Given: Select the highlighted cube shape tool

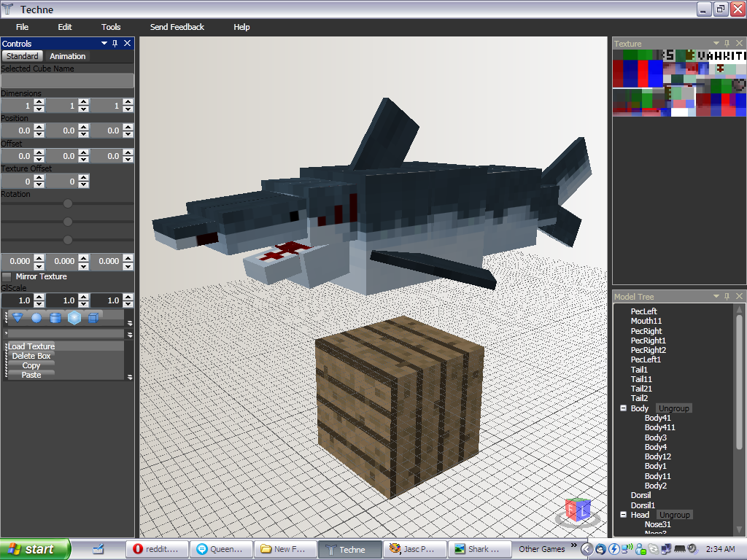Looking at the screenshot, I should (x=75, y=316).
